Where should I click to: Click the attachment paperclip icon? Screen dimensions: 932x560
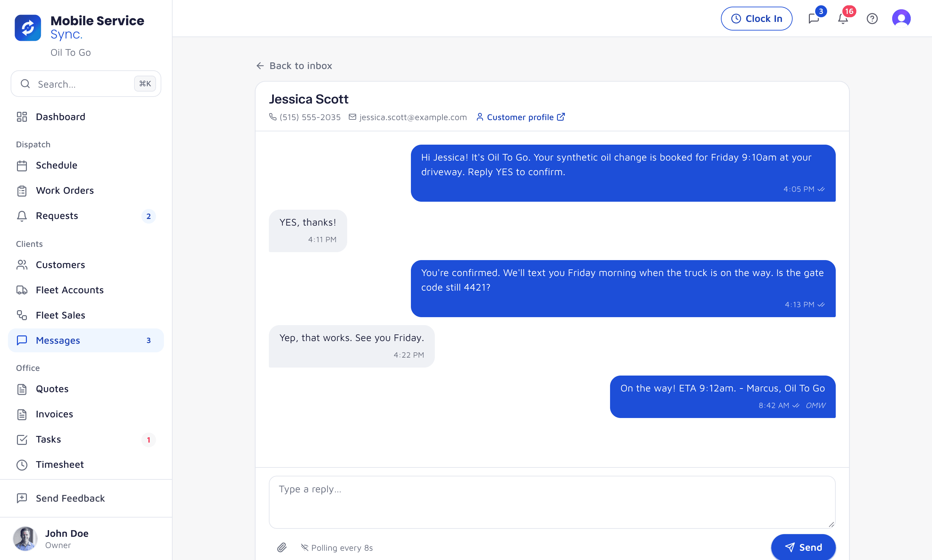(x=282, y=547)
